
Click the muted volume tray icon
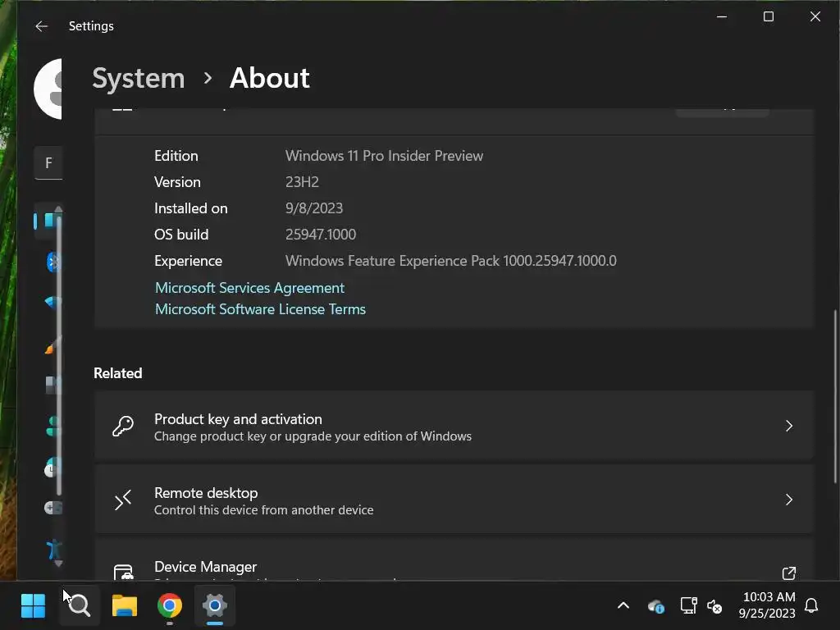(714, 606)
